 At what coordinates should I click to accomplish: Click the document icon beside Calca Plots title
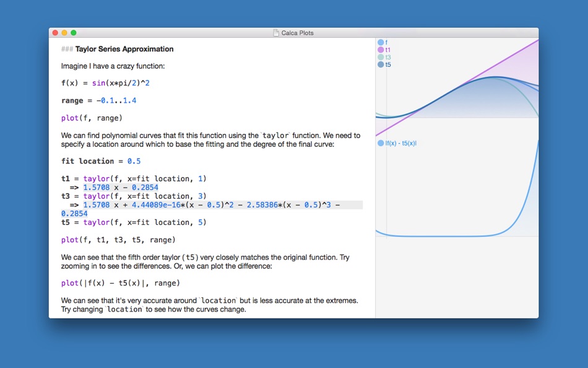275,32
